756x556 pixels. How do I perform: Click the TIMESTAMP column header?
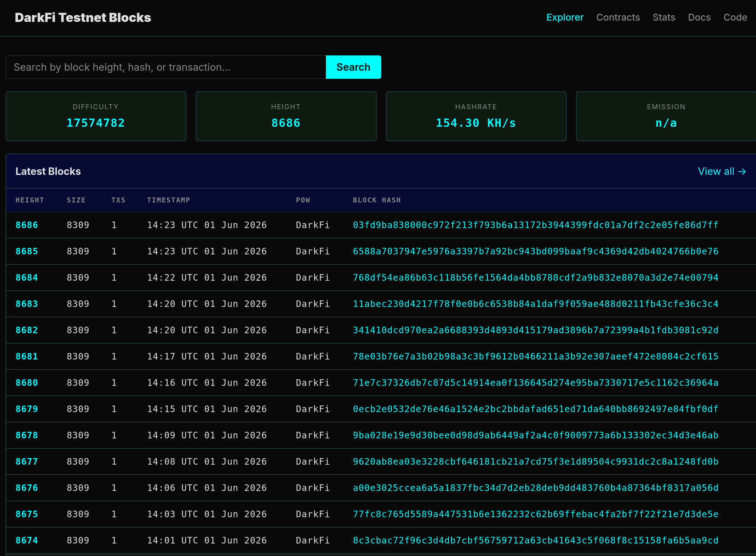(x=168, y=200)
